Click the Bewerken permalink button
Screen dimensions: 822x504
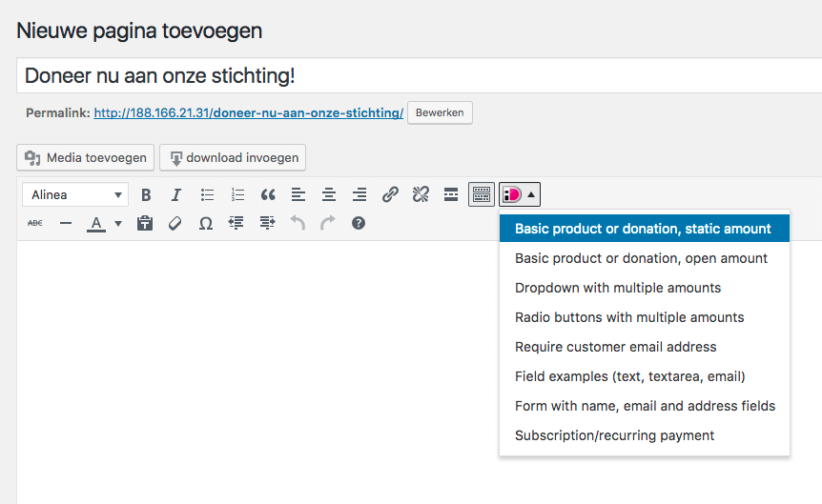coord(440,112)
